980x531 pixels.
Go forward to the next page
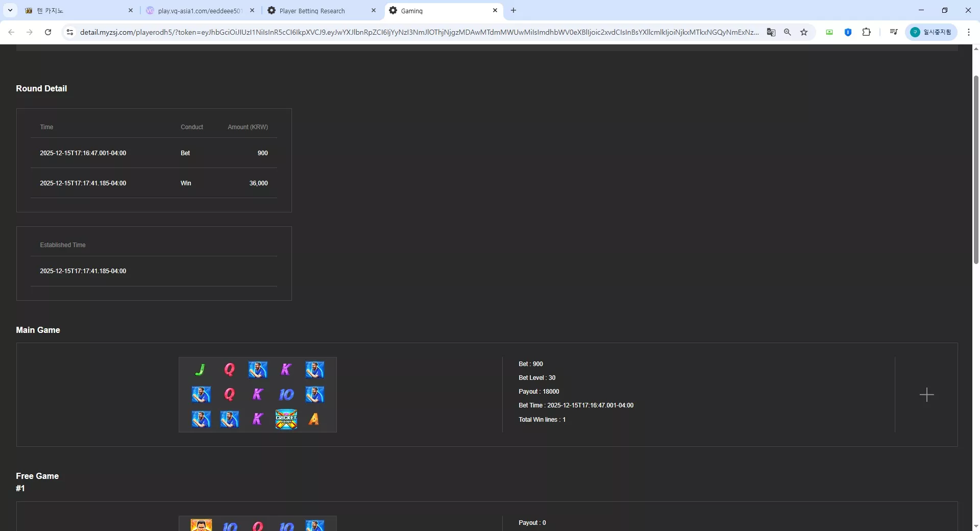tap(30, 32)
